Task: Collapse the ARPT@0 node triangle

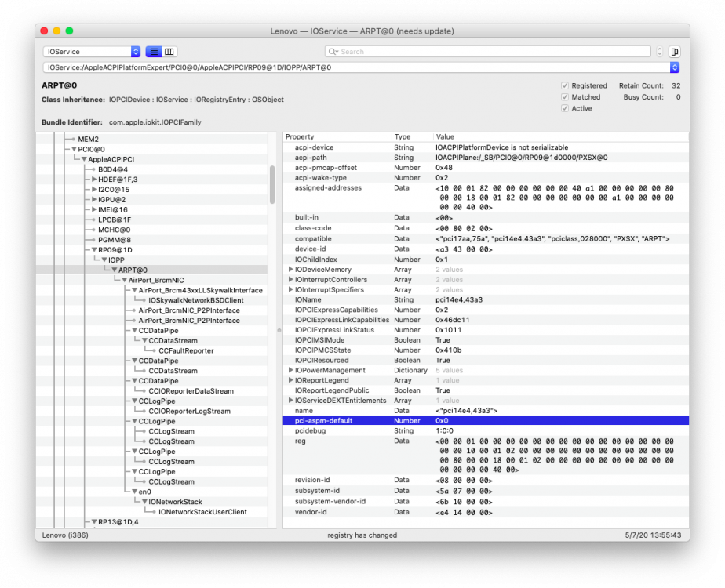Action: pyautogui.click(x=115, y=270)
